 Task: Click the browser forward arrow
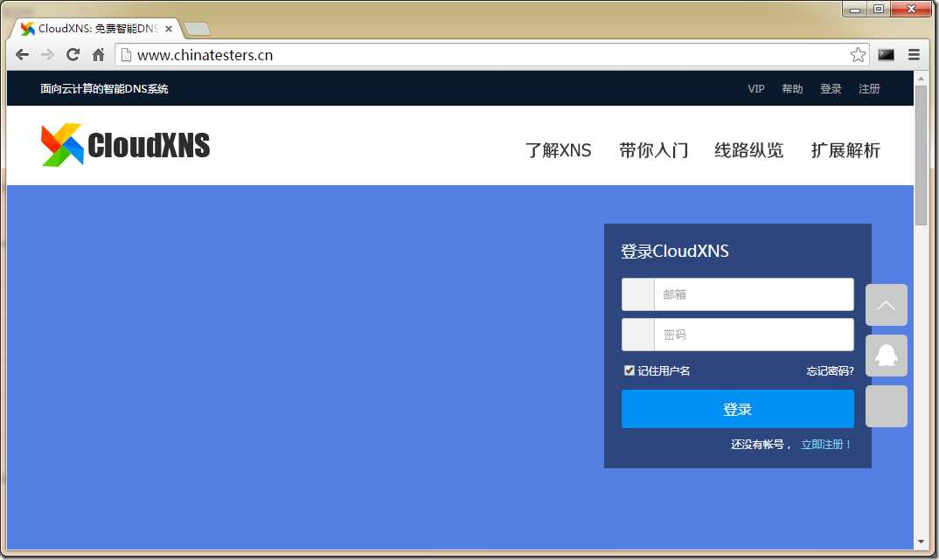(x=47, y=55)
